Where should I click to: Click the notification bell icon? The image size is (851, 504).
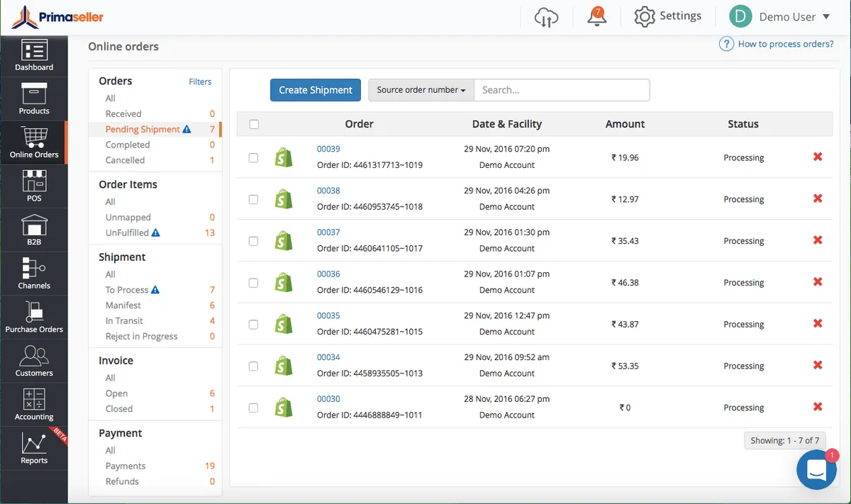pyautogui.click(x=597, y=17)
